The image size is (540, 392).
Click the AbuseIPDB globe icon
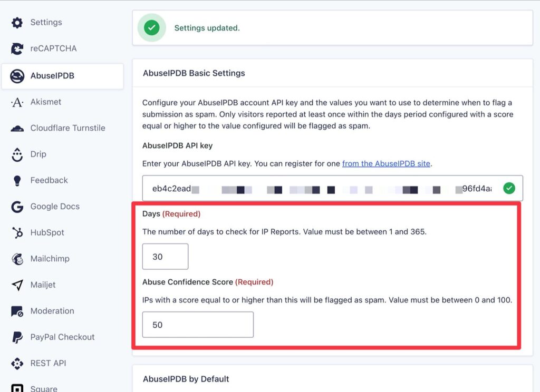tap(17, 76)
